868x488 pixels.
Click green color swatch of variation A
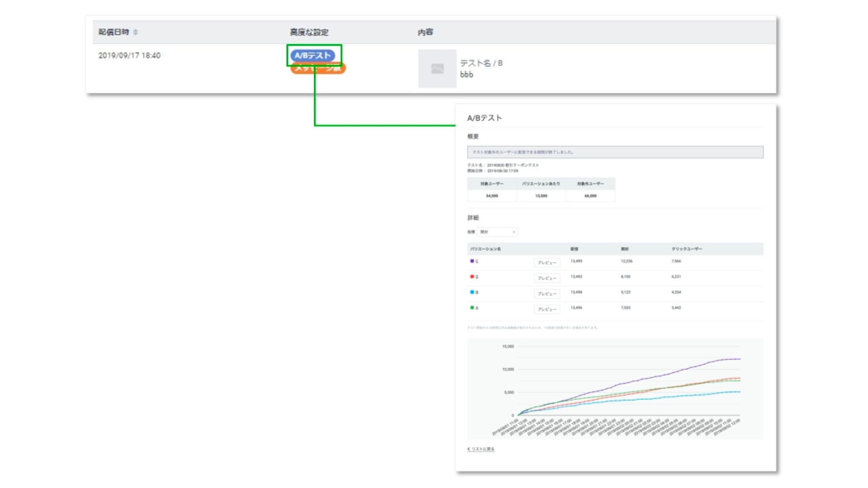coord(472,308)
